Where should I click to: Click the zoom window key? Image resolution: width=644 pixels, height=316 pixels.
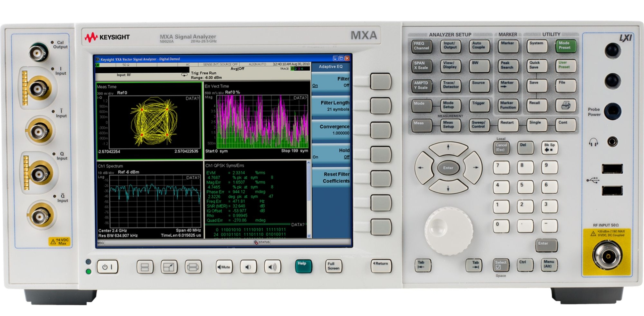pos(169,267)
